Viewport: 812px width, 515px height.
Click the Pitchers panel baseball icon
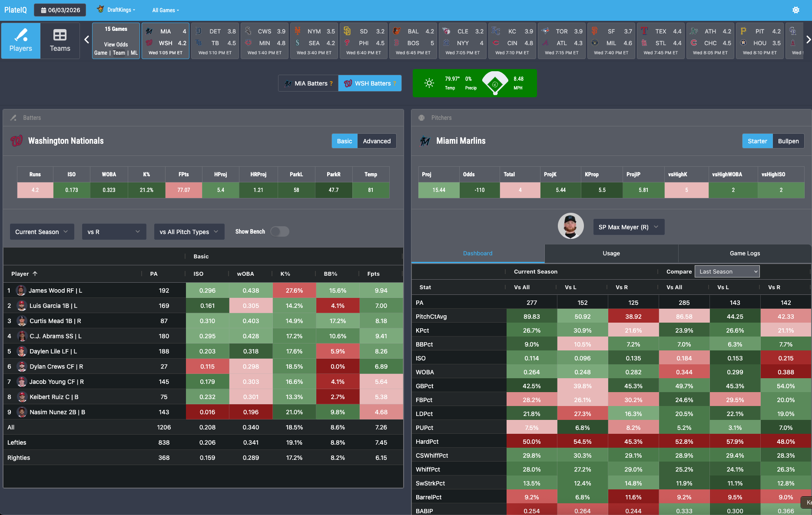421,118
